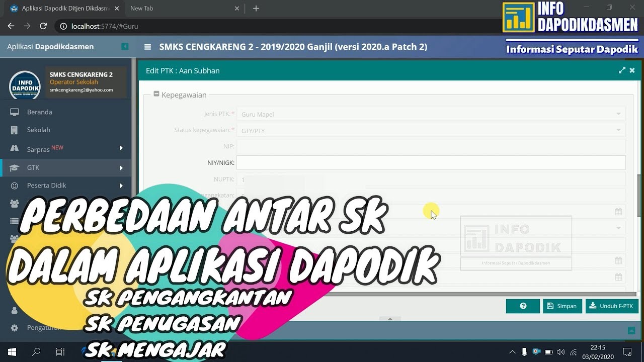Click the Unduh F-PTK button
This screenshot has height=362, width=644.
pyautogui.click(x=612, y=306)
